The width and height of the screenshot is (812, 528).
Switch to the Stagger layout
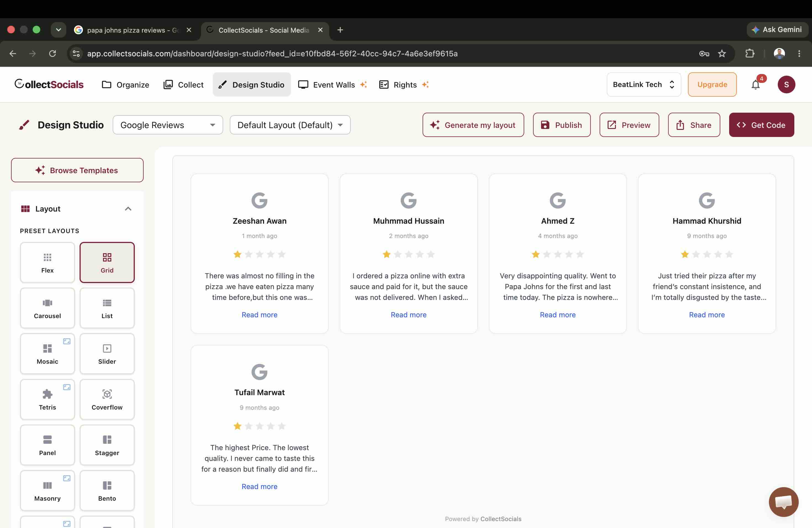click(x=107, y=445)
